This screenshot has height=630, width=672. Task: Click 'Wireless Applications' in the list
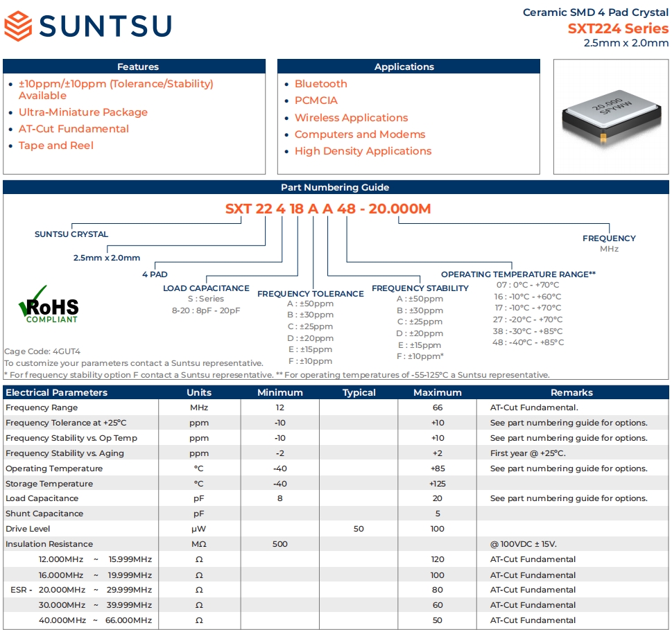click(351, 117)
